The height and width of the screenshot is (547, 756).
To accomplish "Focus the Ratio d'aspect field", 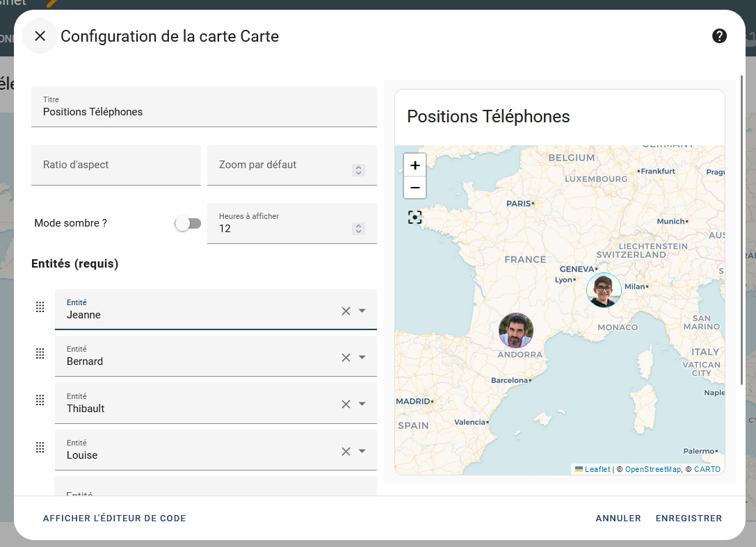I will tap(115, 165).
